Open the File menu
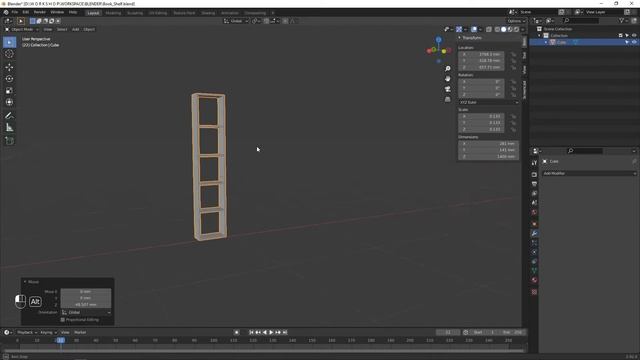 pyautogui.click(x=15, y=13)
